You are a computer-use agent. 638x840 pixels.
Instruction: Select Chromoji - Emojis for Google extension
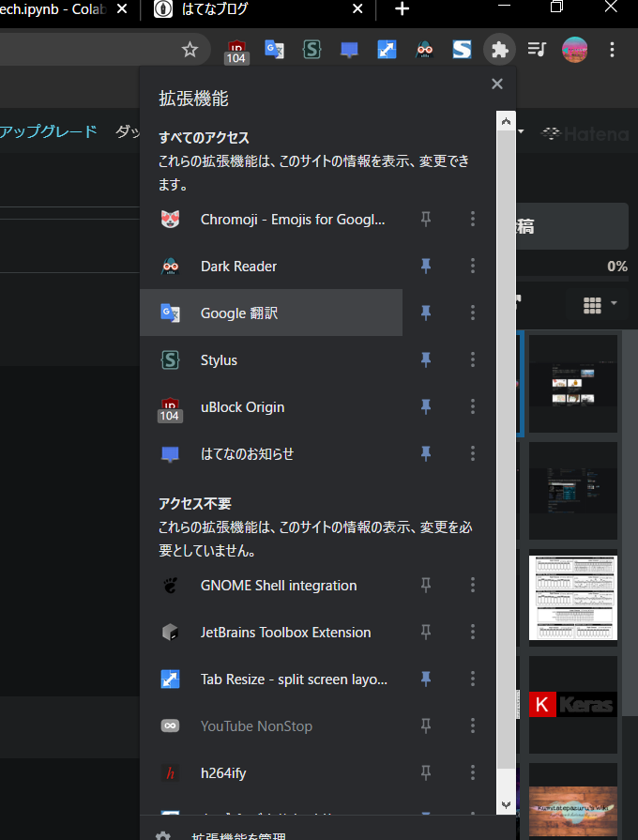click(x=271, y=219)
